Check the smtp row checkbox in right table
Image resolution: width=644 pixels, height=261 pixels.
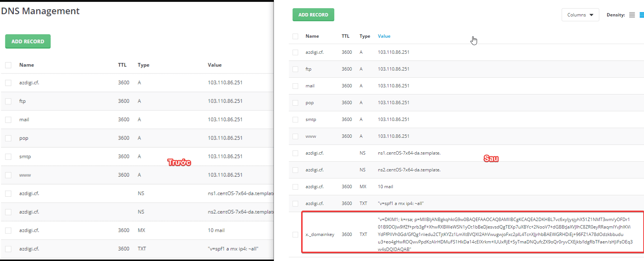[x=295, y=119]
